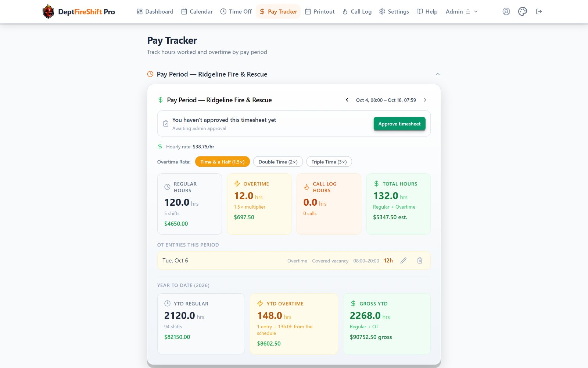Image resolution: width=588 pixels, height=368 pixels.
Task: Click the 12h overtime duration
Action: pyautogui.click(x=388, y=261)
